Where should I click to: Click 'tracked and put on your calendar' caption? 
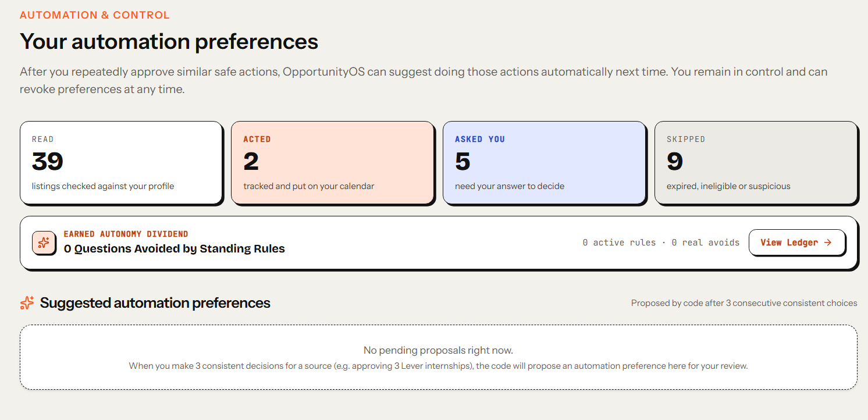(x=309, y=186)
